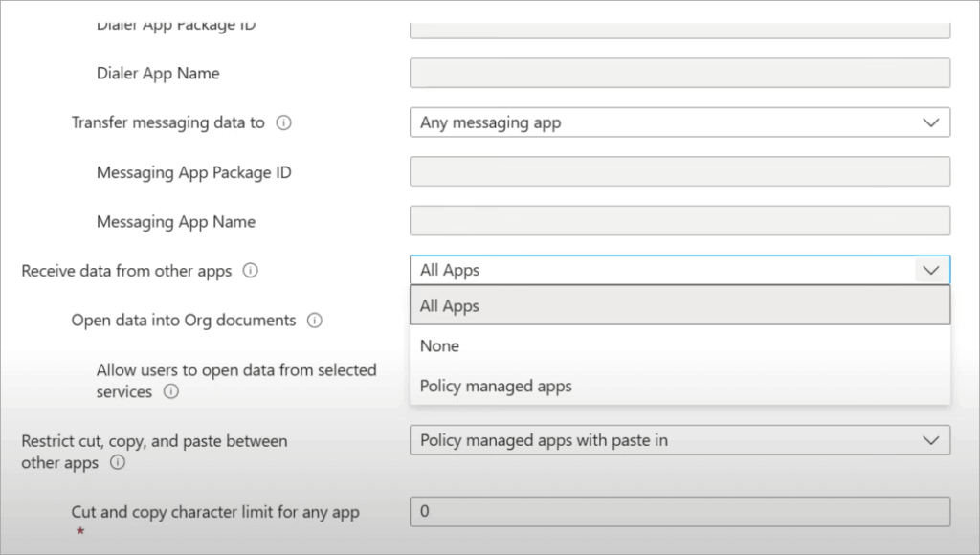The image size is (980, 555).
Task: Click the info icon beside Receive data from other apps
Action: click(x=250, y=271)
